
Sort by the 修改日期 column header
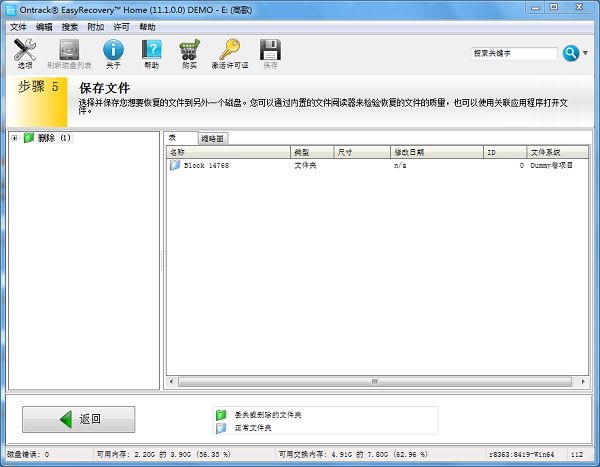tap(437, 152)
